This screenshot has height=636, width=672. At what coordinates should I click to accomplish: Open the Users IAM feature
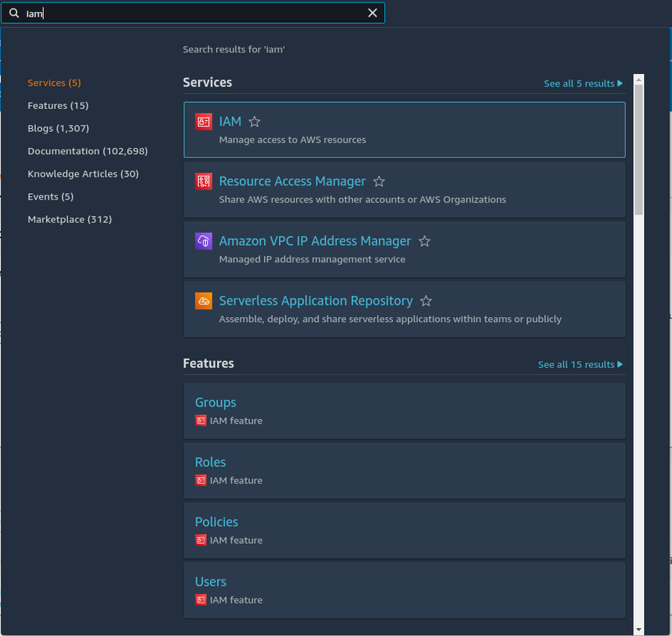click(x=211, y=582)
